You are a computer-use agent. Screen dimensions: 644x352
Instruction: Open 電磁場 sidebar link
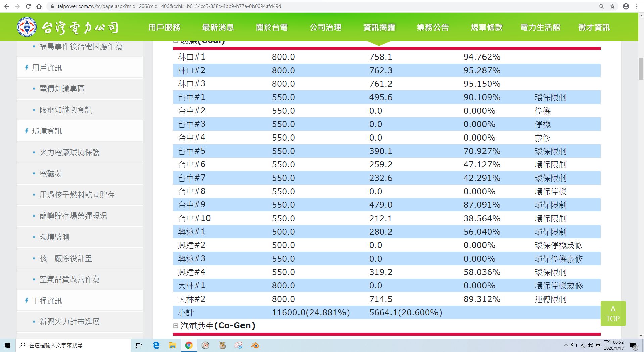click(51, 173)
